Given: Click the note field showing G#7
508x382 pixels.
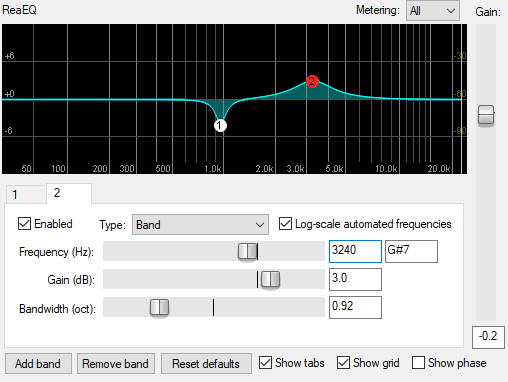Looking at the screenshot, I should (411, 251).
